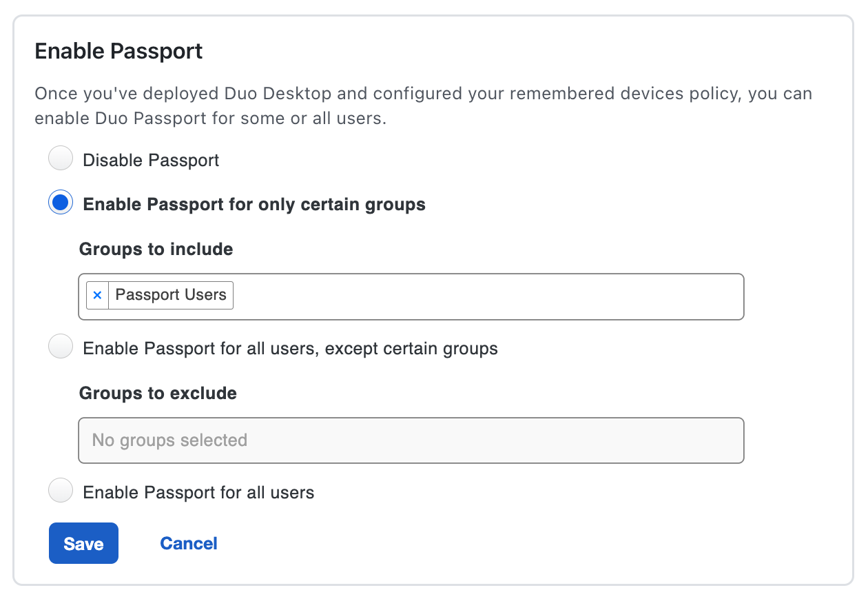Open the Groups to exclude selector field

click(482, 440)
